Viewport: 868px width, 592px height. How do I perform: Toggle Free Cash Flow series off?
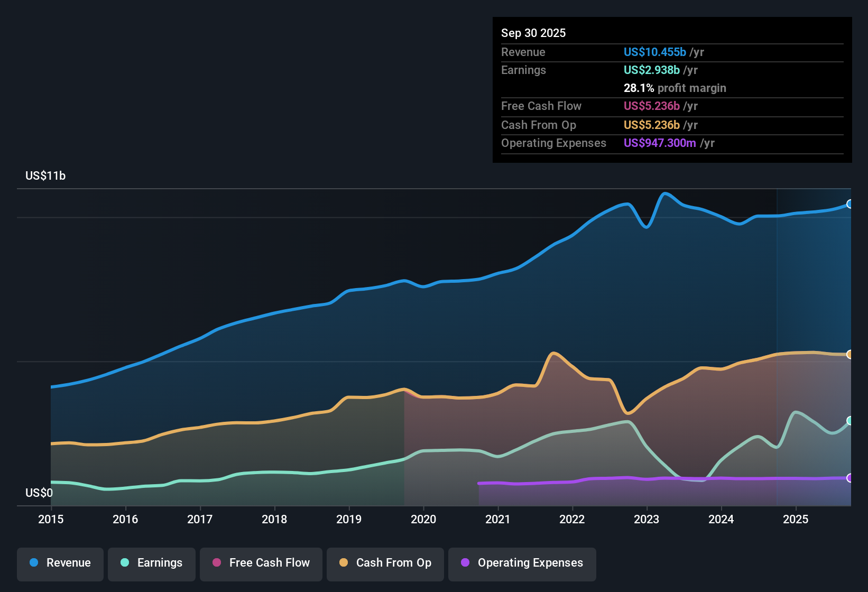click(261, 563)
